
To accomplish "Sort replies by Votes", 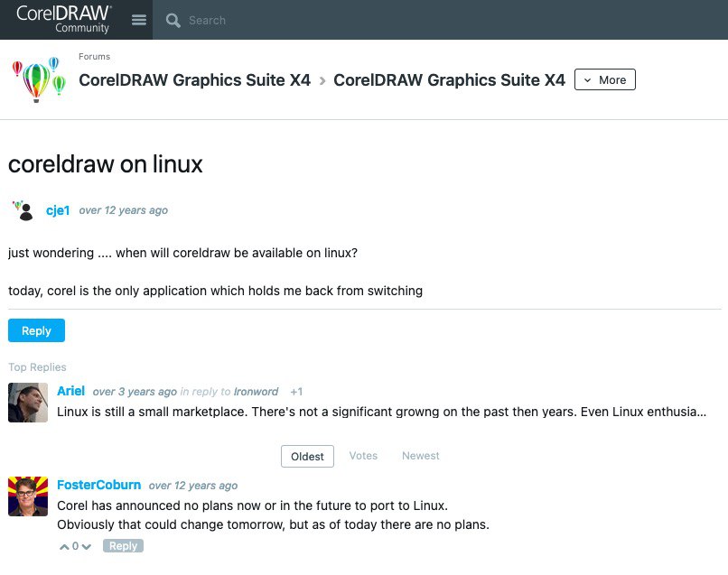I will coord(363,456).
